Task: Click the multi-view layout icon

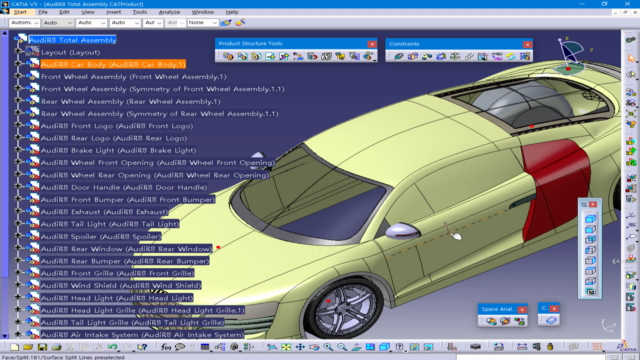Action: pyautogui.click(x=370, y=347)
